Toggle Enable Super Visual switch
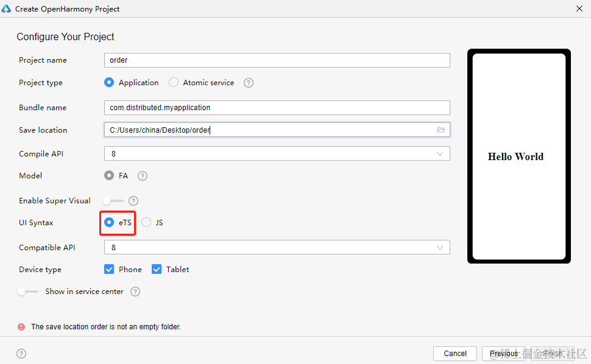The width and height of the screenshot is (591, 364). tap(113, 201)
